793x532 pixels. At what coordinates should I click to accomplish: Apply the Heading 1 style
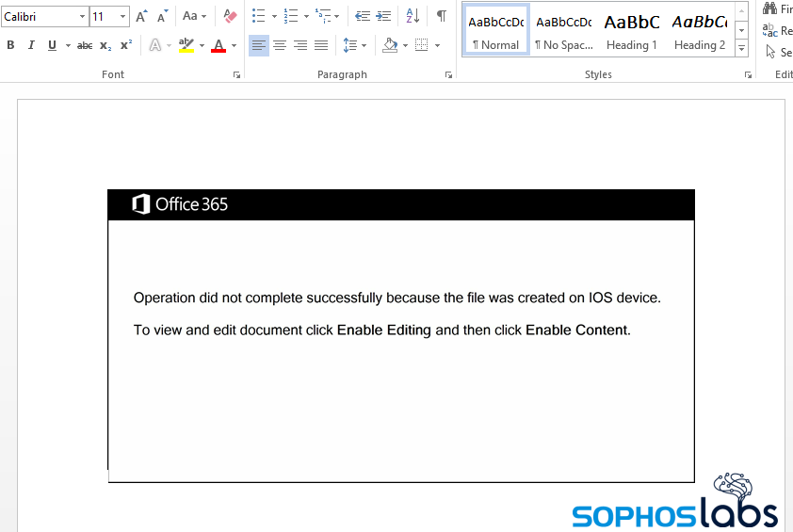point(632,30)
